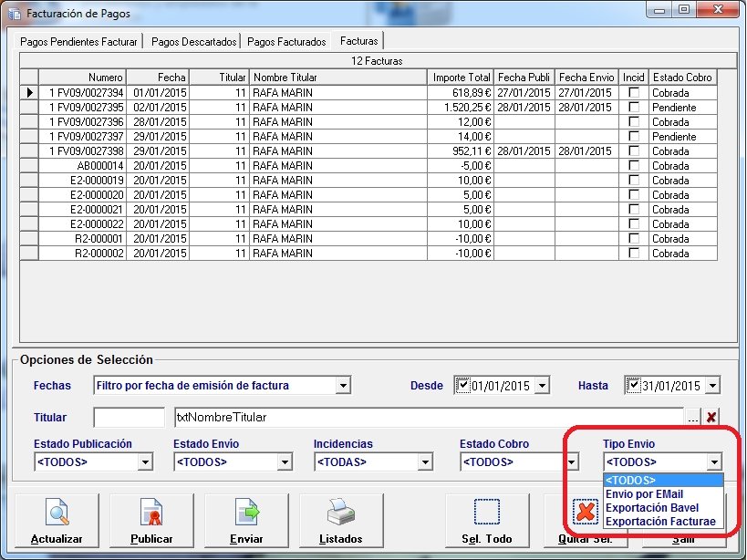This screenshot has width=747, height=560.
Task: Expand the Estado Publicación dropdown
Action: click(145, 461)
